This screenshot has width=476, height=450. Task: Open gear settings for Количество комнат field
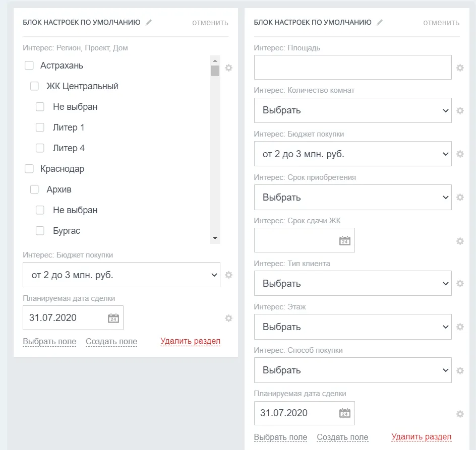click(460, 111)
